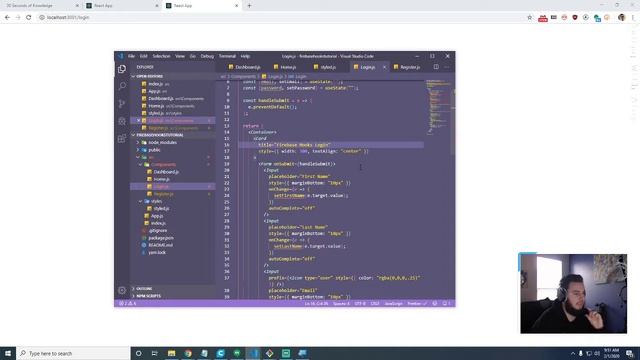640x360 pixels.
Task: Open the Edit menu
Action: pyautogui.click(x=144, y=56)
